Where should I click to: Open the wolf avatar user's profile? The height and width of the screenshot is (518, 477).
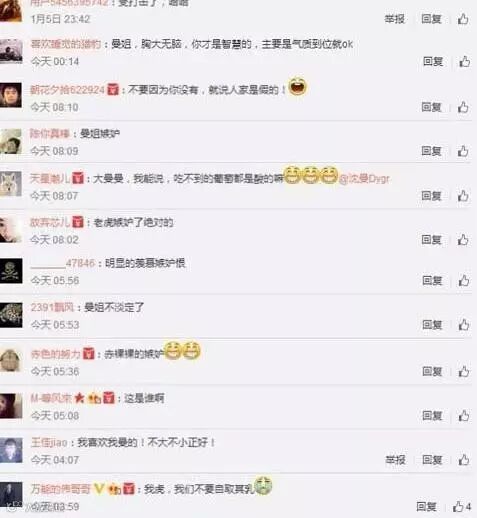11,184
